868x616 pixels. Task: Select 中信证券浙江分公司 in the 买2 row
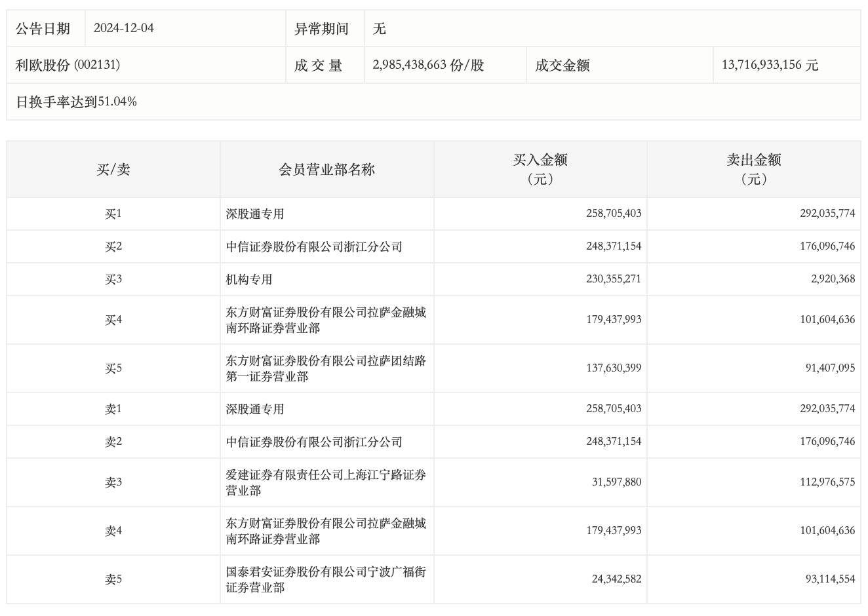[314, 246]
